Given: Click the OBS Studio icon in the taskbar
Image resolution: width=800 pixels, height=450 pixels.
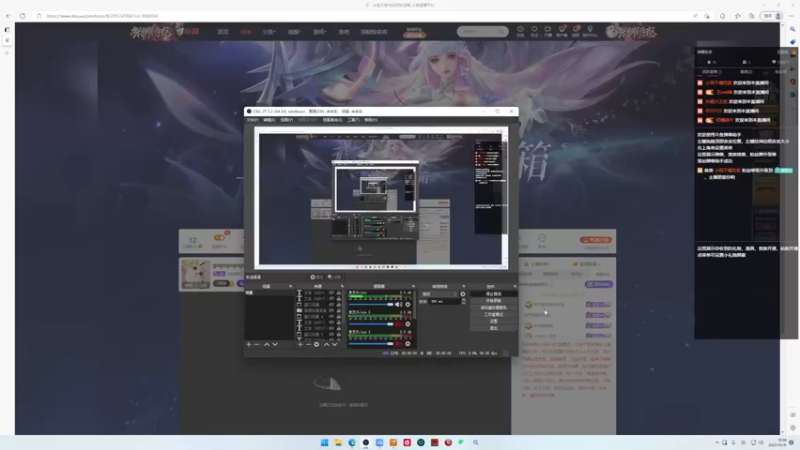Looking at the screenshot, I should coord(366,442).
